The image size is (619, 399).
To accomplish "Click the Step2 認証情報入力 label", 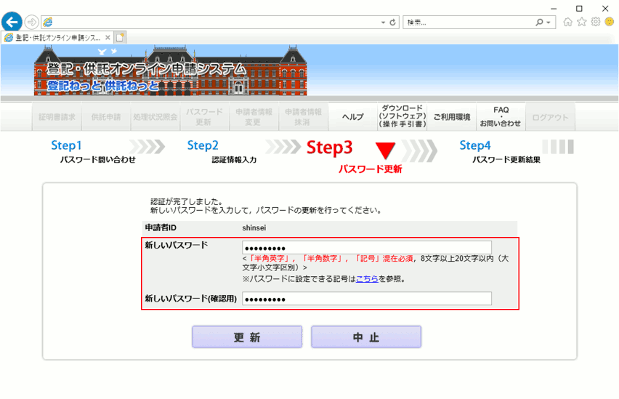I will tap(222, 152).
